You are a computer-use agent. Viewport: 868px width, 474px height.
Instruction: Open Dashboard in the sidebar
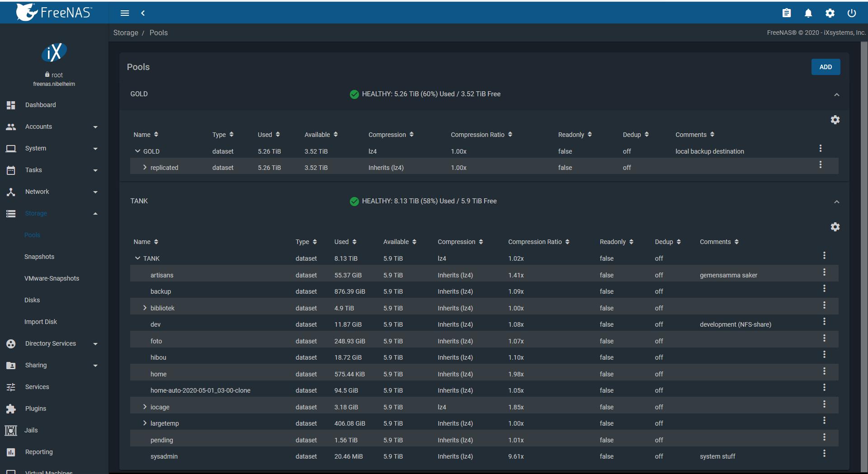54,105
